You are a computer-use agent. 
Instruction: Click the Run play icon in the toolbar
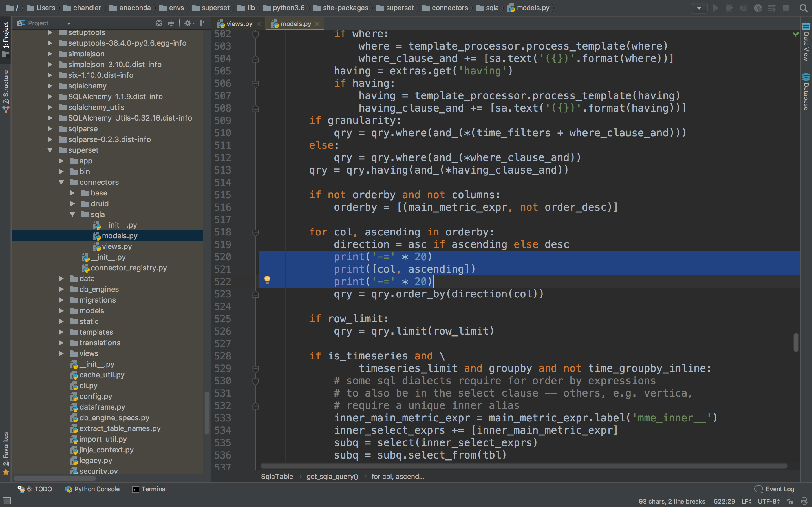(x=715, y=8)
